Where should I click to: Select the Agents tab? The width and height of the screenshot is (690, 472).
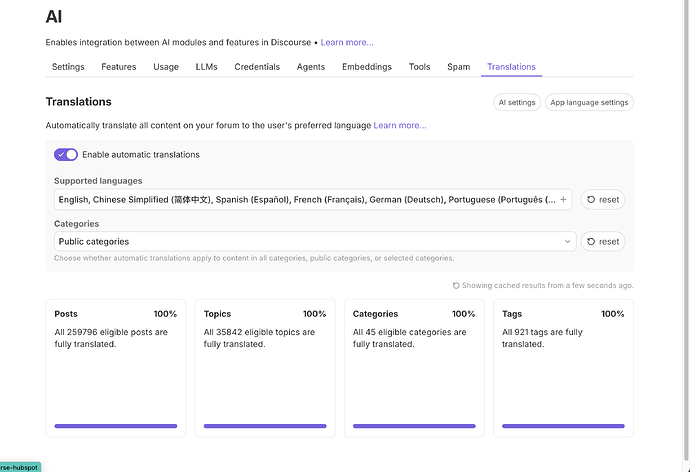[x=311, y=67]
